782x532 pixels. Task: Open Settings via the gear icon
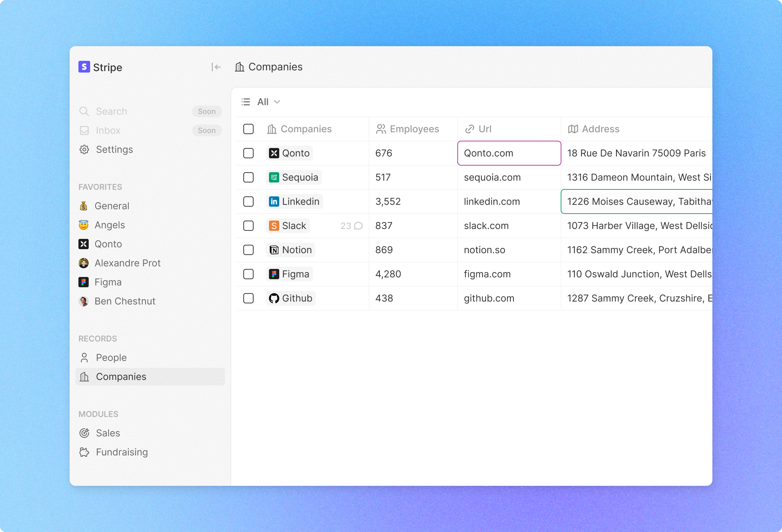(84, 149)
